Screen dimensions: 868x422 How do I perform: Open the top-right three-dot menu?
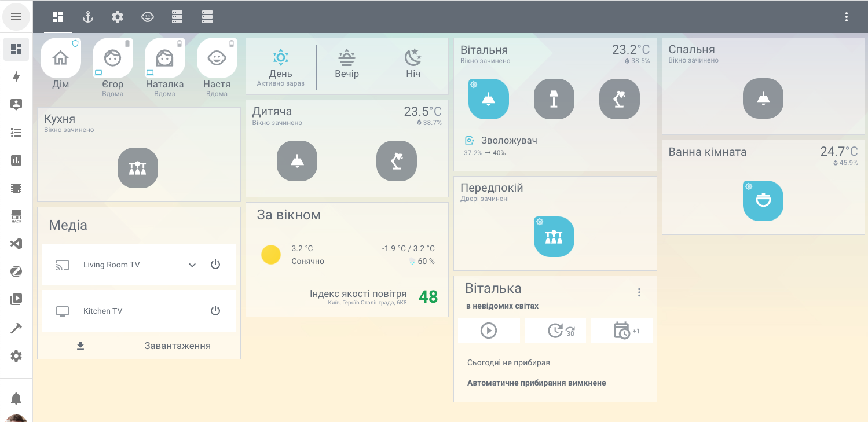tap(846, 17)
